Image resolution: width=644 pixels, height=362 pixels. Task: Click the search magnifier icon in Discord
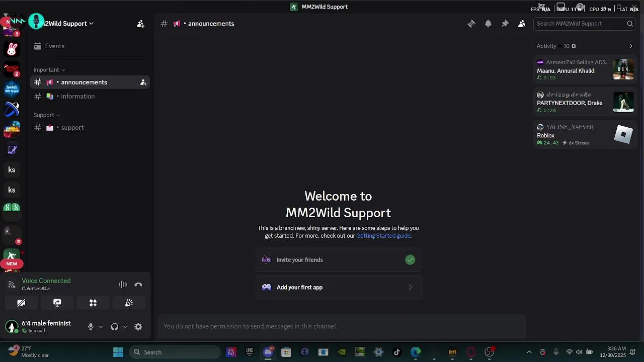coord(630,24)
